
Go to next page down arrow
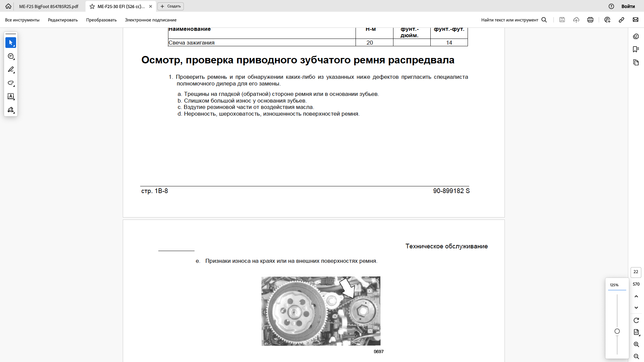[636, 308]
